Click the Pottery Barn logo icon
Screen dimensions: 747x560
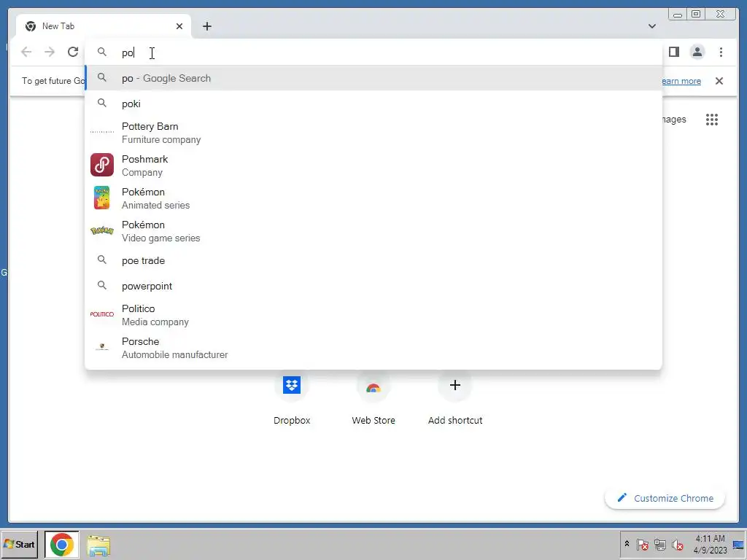(102, 132)
